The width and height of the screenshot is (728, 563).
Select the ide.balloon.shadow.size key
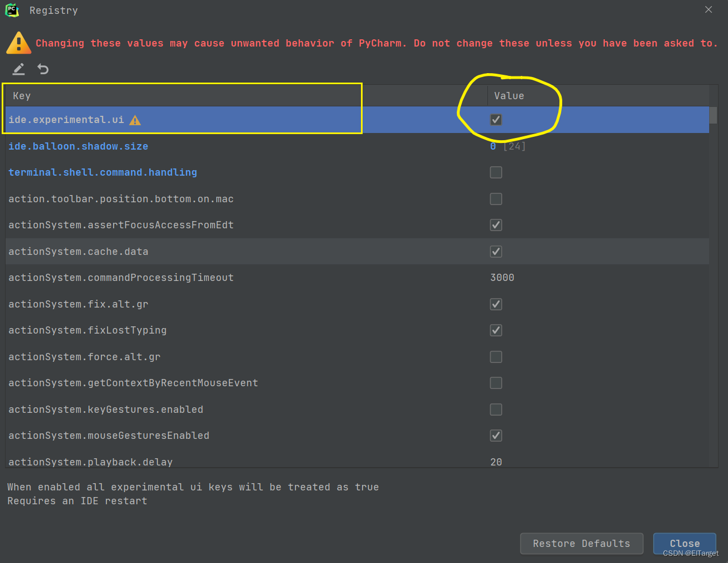pos(78,146)
